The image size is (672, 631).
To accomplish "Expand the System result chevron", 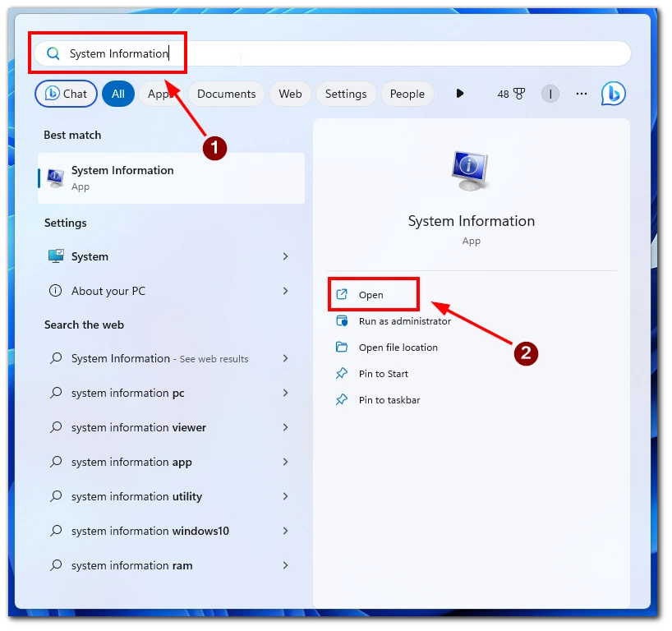I will pos(285,256).
